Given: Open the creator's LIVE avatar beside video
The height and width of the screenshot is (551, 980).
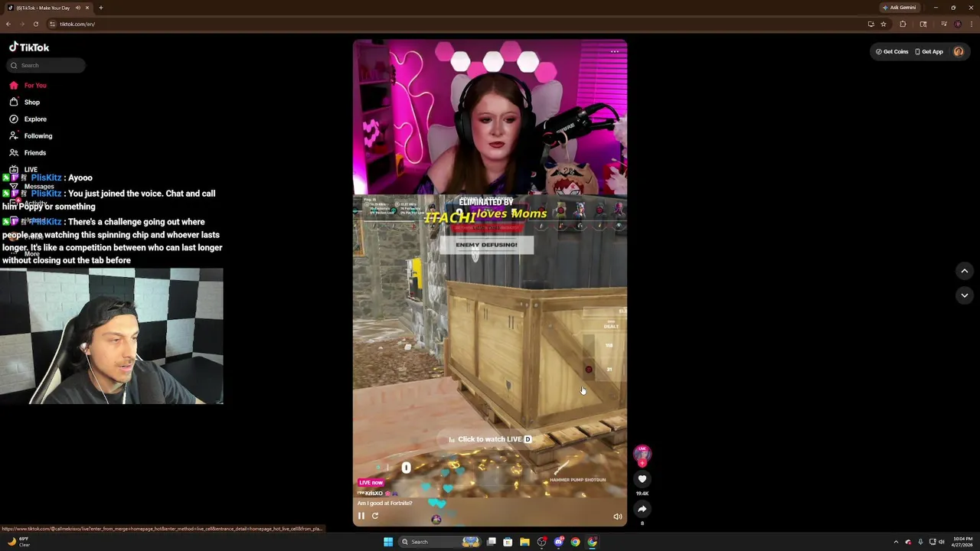Looking at the screenshot, I should (x=642, y=455).
